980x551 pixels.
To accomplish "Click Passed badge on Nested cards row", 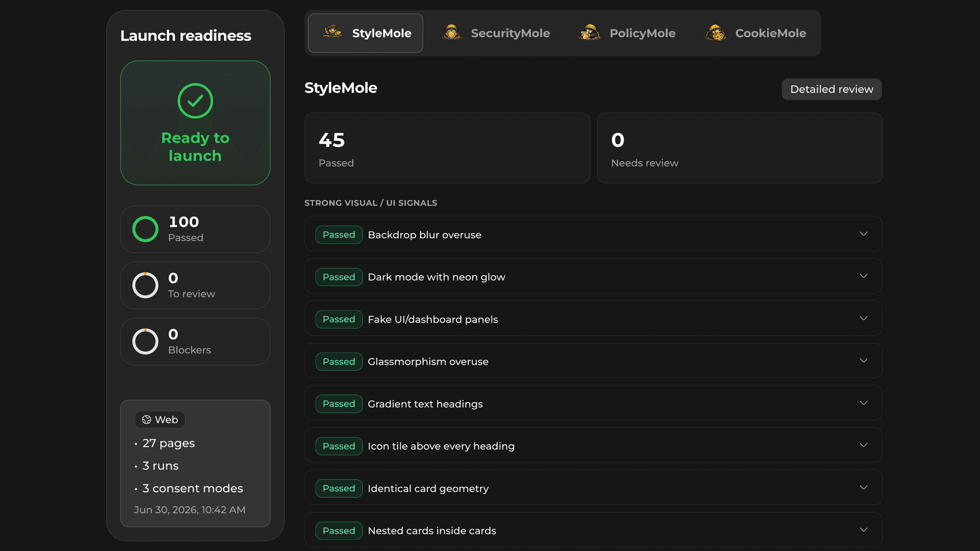I will 339,531.
